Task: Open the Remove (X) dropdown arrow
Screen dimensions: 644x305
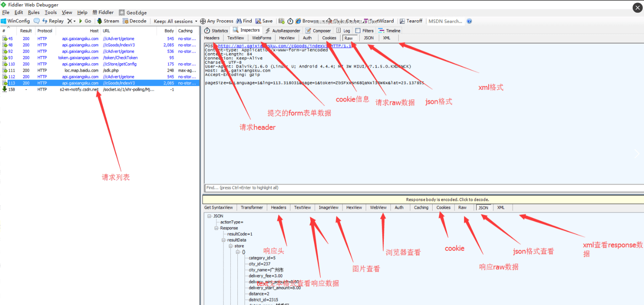Action: 75,21
